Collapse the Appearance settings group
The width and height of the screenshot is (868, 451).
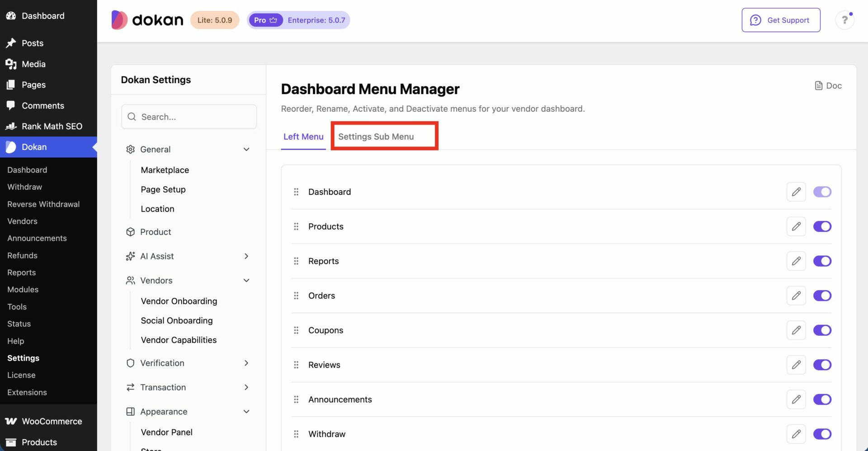[x=246, y=412]
